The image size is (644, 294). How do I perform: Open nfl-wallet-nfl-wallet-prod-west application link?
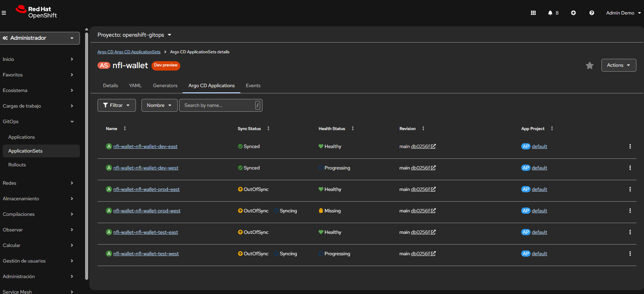(147, 211)
